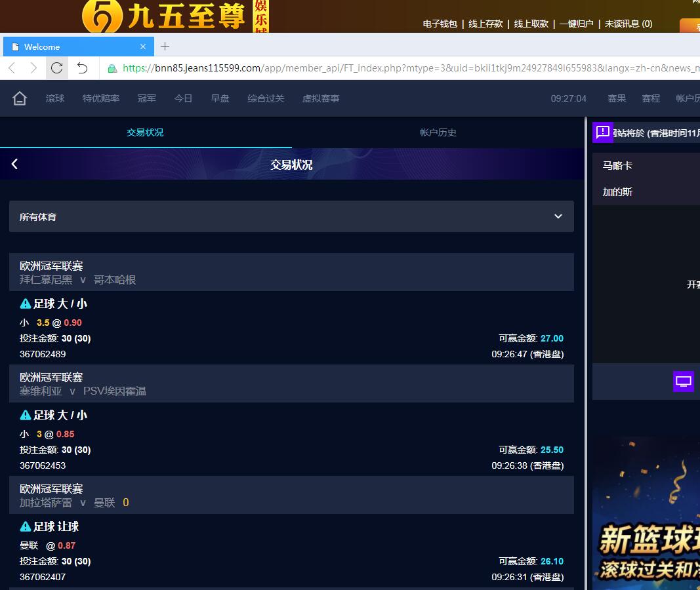Click the green lock security icon
This screenshot has width=700, height=590.
pyautogui.click(x=112, y=68)
